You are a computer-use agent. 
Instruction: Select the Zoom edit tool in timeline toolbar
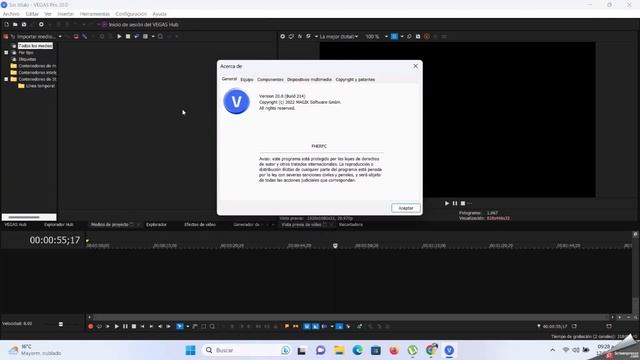coord(212,327)
